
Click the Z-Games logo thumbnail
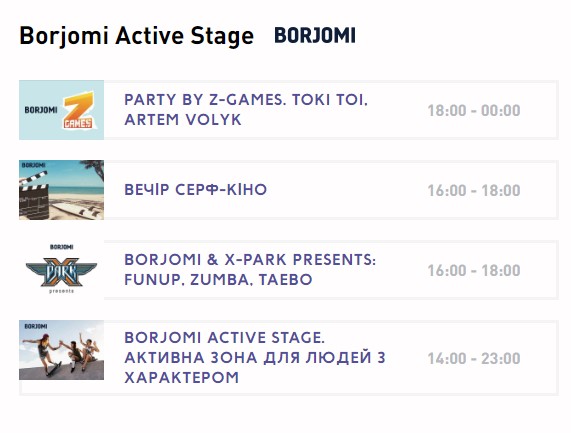click(61, 110)
